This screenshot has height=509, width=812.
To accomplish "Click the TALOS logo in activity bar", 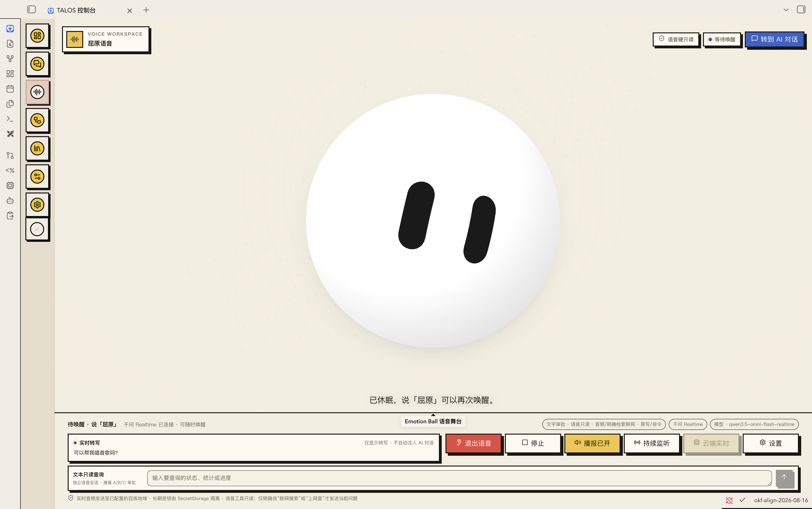I will [10, 29].
